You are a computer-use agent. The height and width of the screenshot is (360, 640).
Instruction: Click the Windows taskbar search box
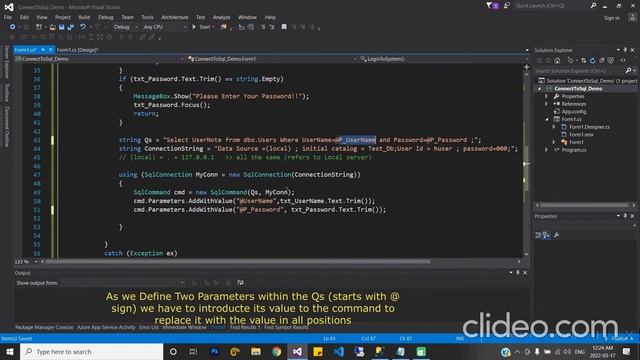click(91, 351)
